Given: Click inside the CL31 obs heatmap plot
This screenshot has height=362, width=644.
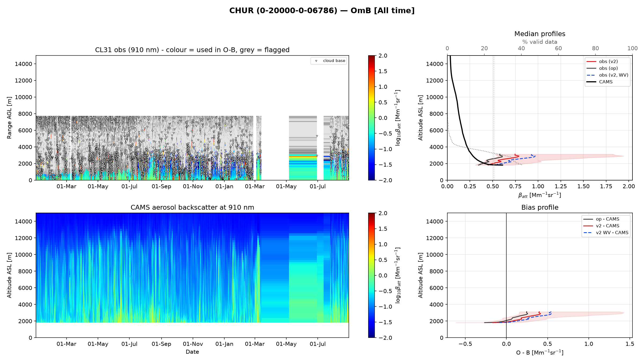Looking at the screenshot, I should 192,118.
